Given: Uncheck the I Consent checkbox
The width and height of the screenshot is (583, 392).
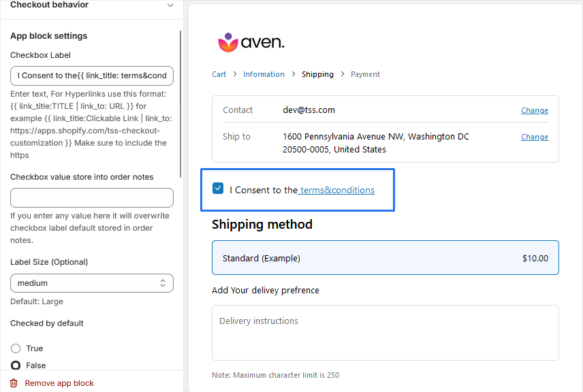Looking at the screenshot, I should [x=218, y=189].
